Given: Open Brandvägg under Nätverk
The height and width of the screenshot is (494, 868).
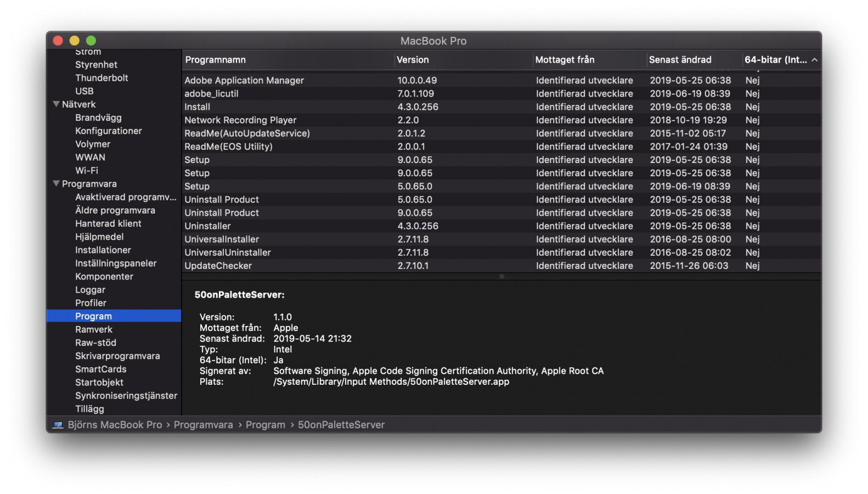Looking at the screenshot, I should tap(98, 117).
